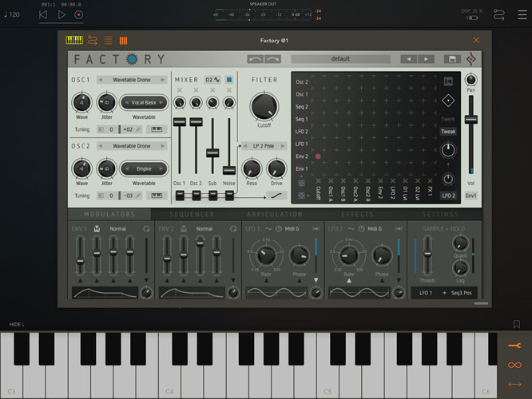Click the curve shape button under Drive
Image resolution: width=532 pixels, height=399 pixels.
click(276, 196)
